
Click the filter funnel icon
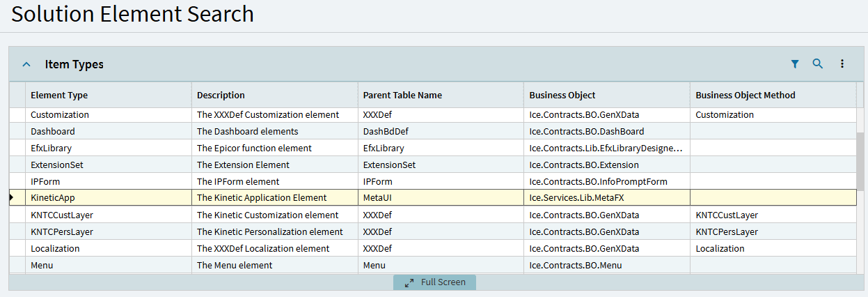(795, 64)
